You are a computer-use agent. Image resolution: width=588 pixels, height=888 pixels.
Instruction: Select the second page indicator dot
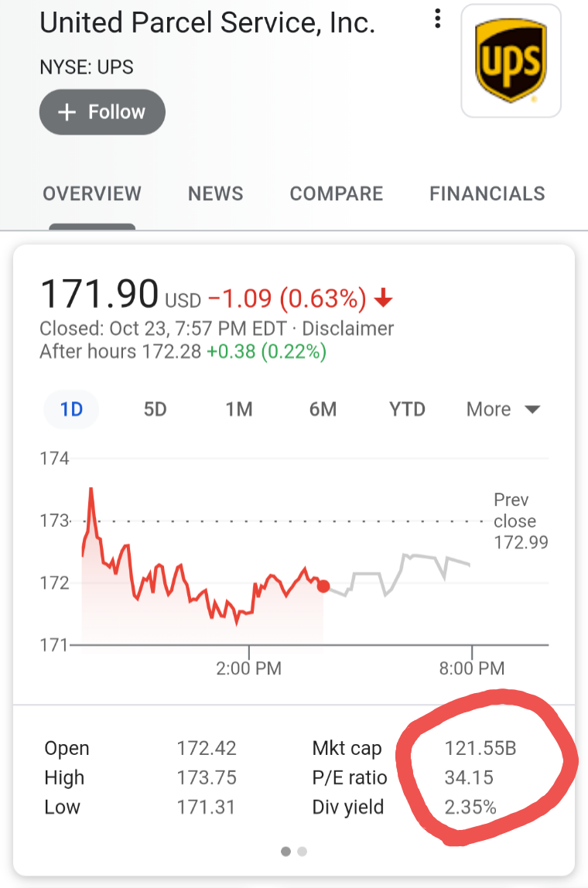(303, 851)
